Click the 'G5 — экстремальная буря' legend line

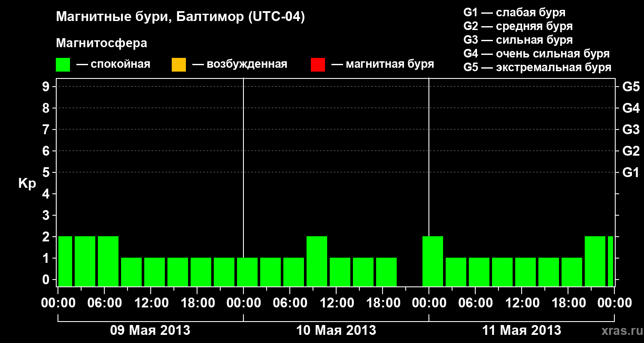(538, 67)
